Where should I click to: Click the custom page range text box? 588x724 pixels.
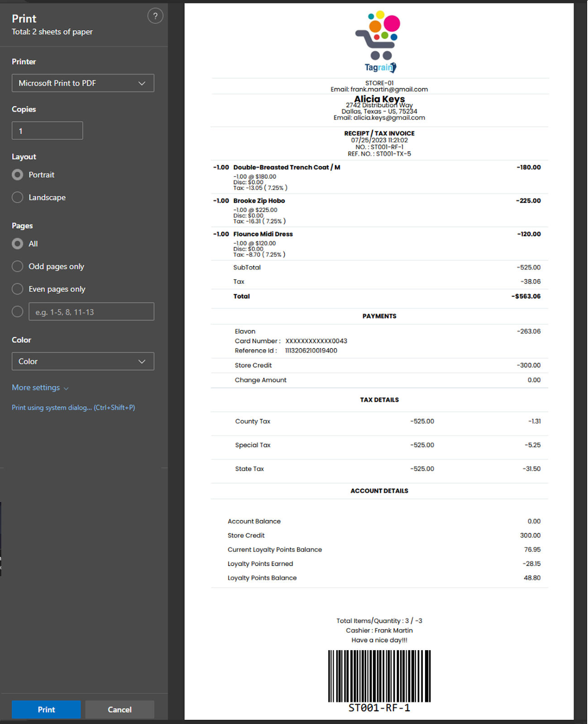(x=91, y=312)
